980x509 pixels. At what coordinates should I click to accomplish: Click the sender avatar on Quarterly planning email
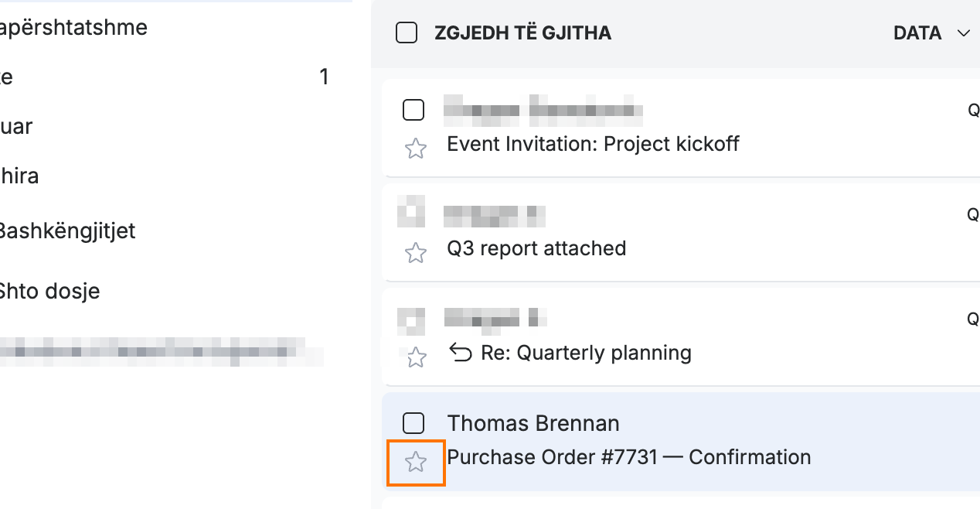(411, 323)
